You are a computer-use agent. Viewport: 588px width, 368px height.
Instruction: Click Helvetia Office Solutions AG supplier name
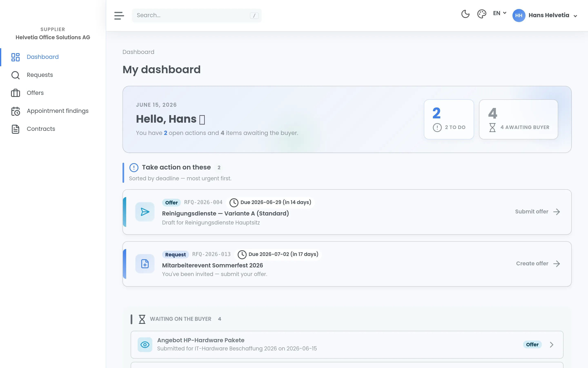point(53,37)
